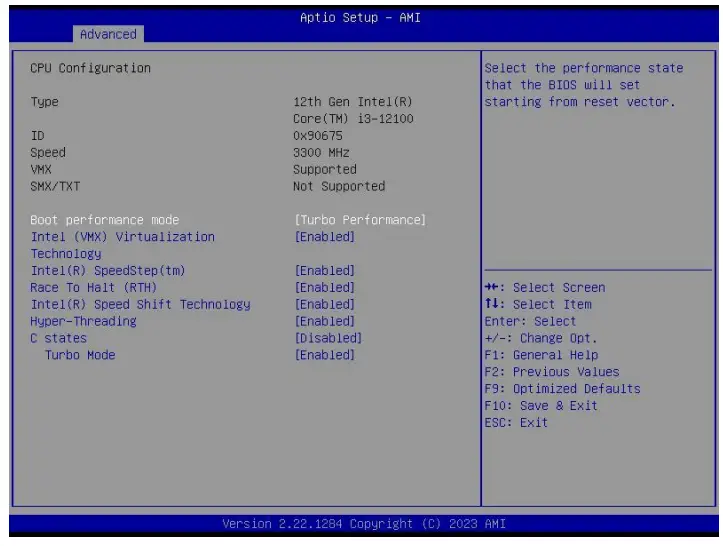The image size is (723, 546).
Task: Change the C states Disabled value
Action: coord(328,338)
